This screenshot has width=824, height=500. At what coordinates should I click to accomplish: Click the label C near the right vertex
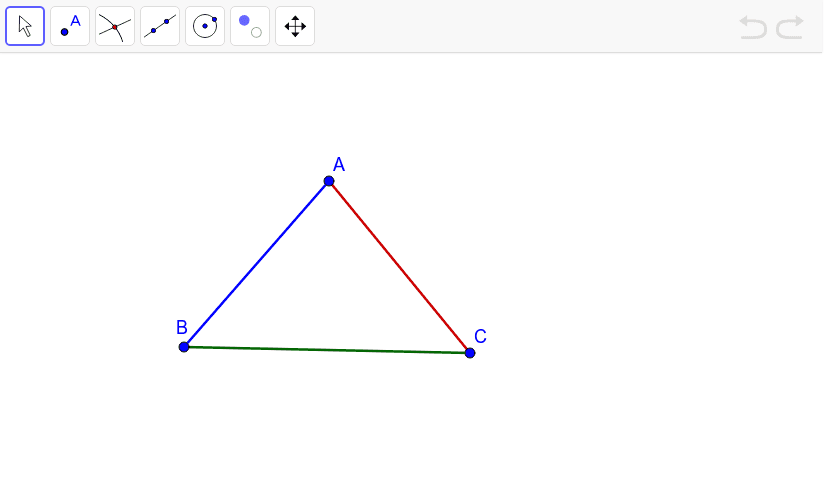tap(480, 336)
